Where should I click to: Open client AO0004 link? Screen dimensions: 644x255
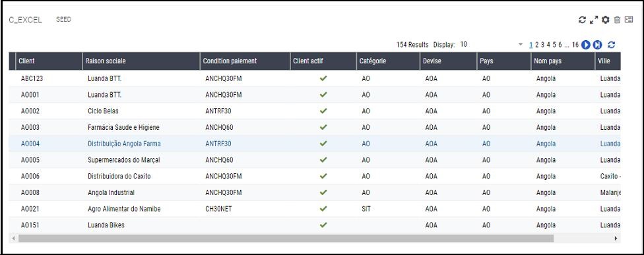tap(30, 144)
